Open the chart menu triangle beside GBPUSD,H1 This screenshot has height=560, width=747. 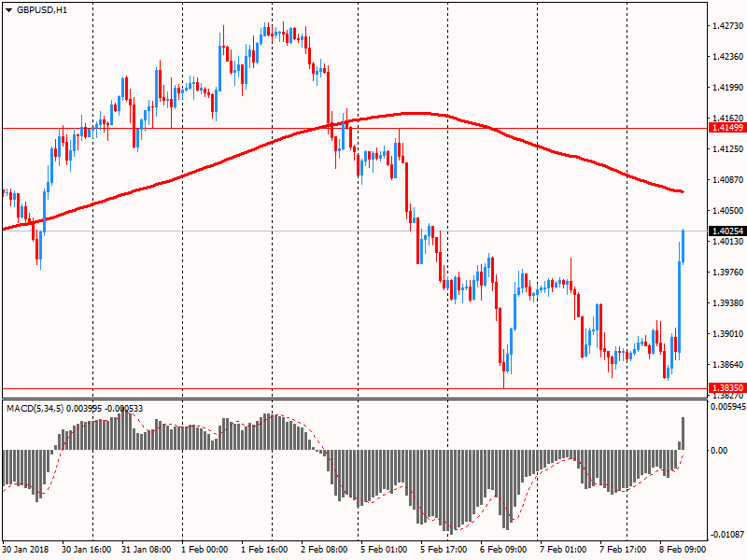[8, 10]
